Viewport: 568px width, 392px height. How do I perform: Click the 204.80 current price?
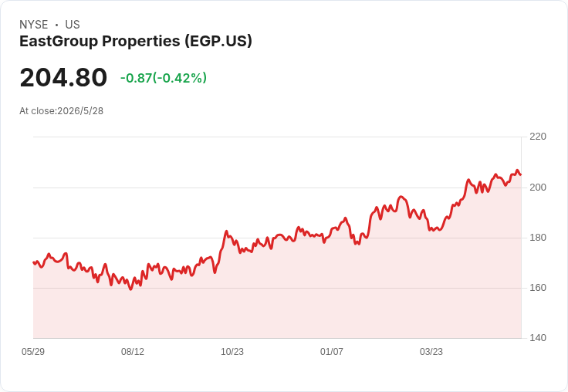pos(63,77)
